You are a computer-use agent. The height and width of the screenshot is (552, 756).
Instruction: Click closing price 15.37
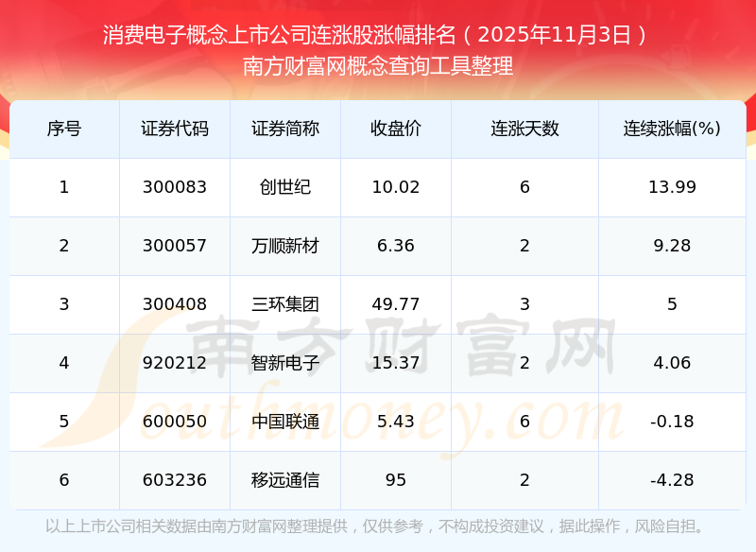(396, 363)
